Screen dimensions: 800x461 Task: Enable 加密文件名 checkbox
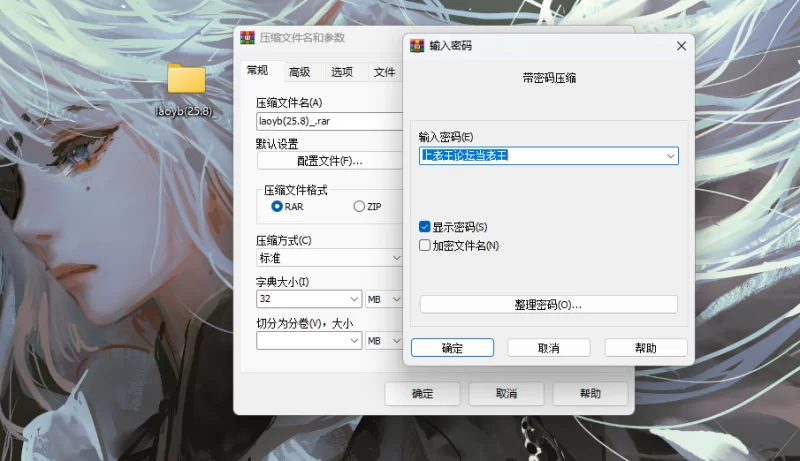pos(424,245)
